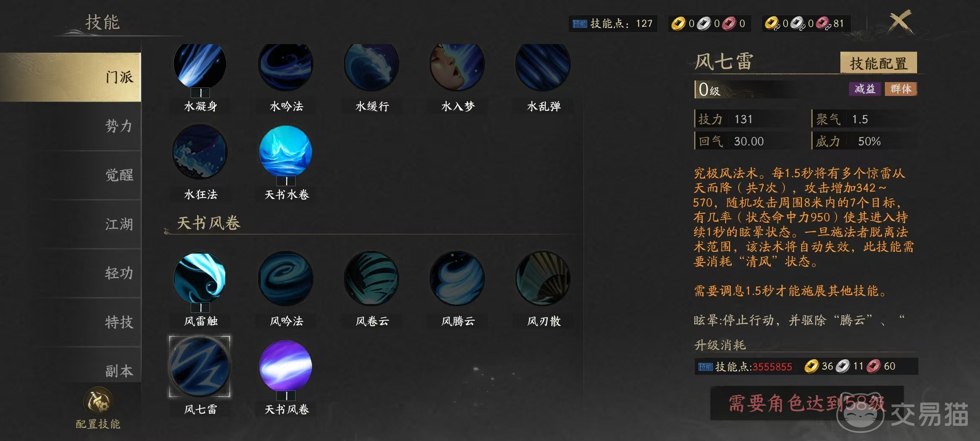Pick the 风雷触 skill icon
Viewport: 980px width, 441px height.
[200, 278]
